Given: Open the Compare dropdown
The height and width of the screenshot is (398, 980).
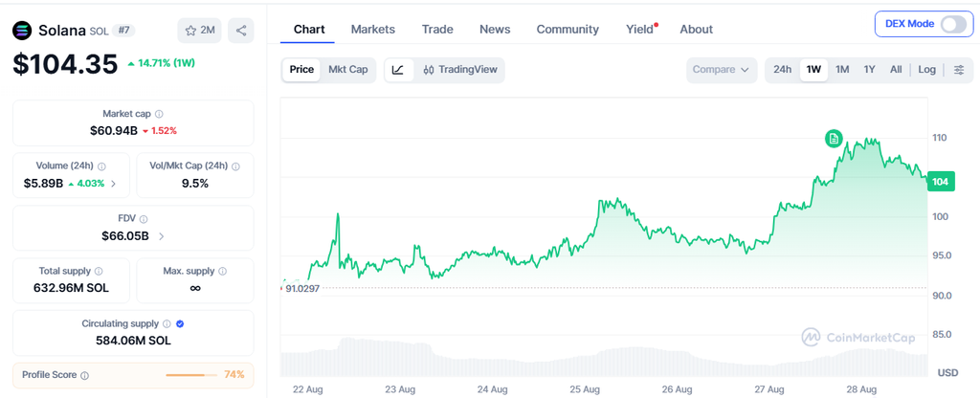Looking at the screenshot, I should coord(722,70).
